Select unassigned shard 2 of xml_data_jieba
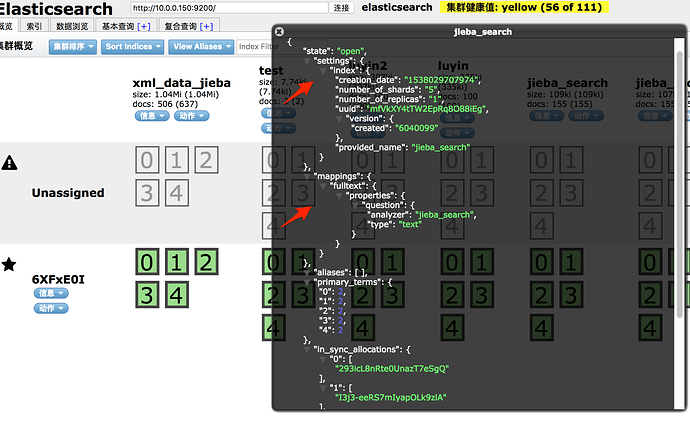Screen dimensions: 690x421 206,160
